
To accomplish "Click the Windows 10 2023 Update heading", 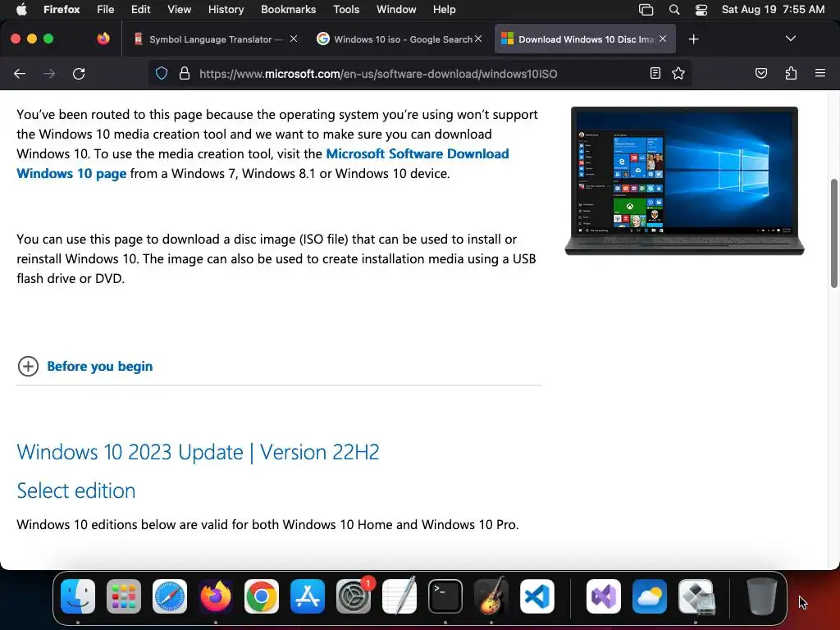I will pos(198,452).
